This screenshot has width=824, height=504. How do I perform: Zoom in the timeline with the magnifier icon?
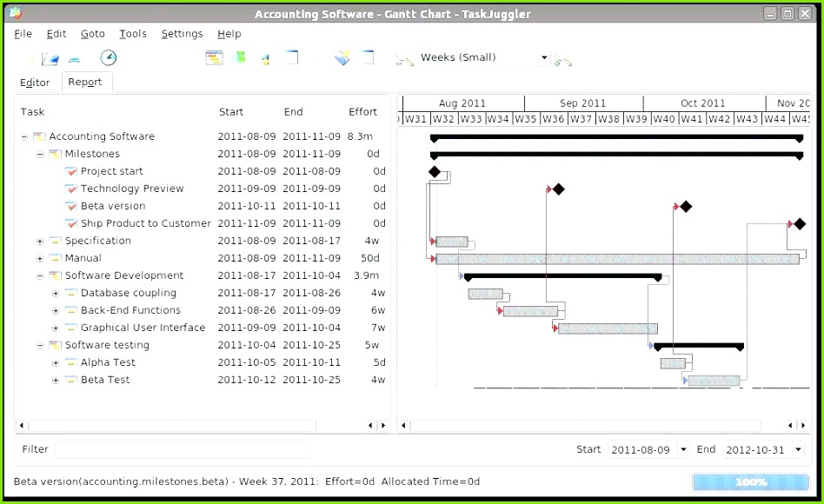point(403,61)
